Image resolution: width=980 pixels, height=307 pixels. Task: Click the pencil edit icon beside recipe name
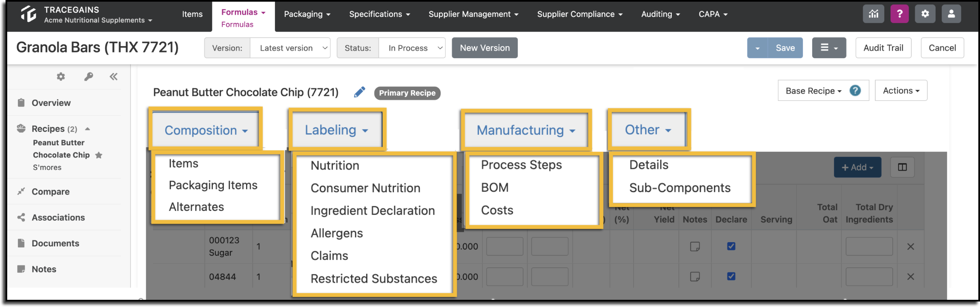pyautogui.click(x=359, y=92)
